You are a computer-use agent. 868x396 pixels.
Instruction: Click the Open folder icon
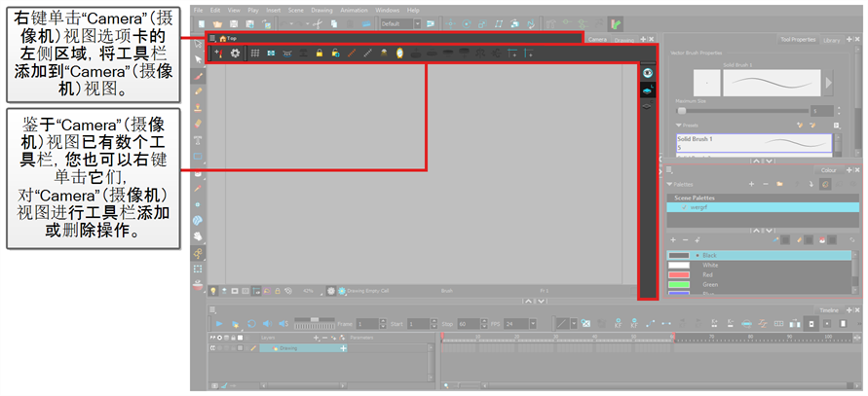point(216,22)
